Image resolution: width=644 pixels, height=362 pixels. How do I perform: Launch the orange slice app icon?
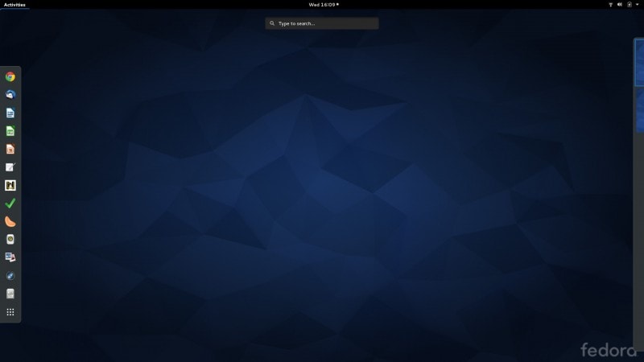coord(10,221)
